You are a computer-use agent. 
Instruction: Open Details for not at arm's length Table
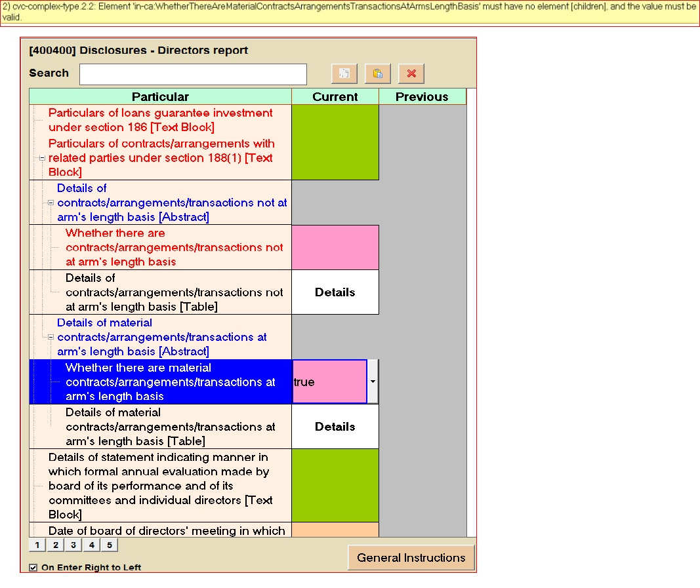[335, 292]
